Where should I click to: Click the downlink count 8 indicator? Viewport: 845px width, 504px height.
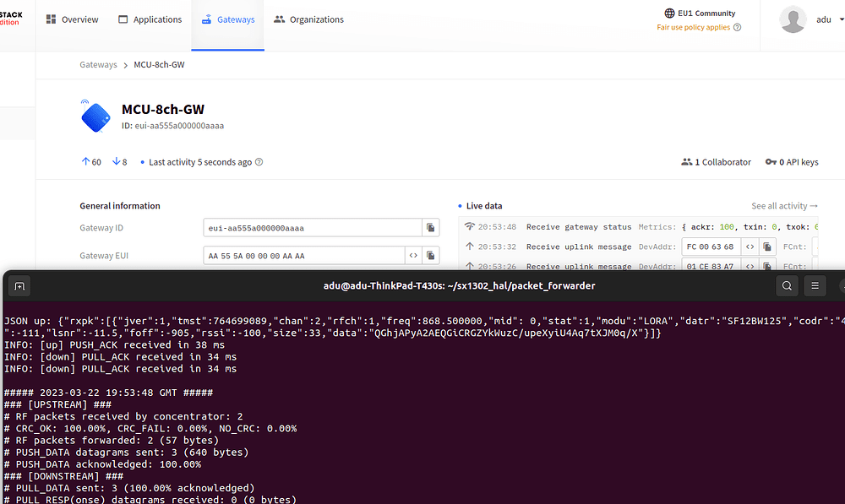[x=120, y=162]
